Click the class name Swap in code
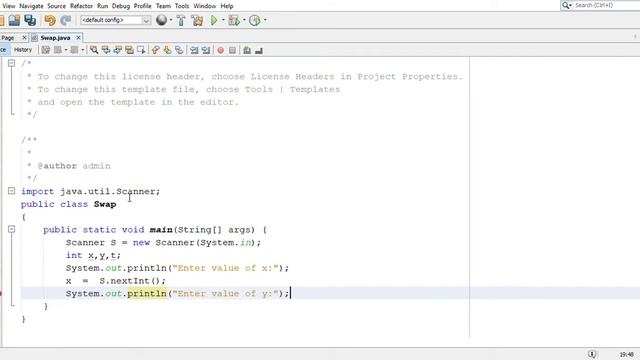The height and width of the screenshot is (360, 640). click(x=105, y=204)
